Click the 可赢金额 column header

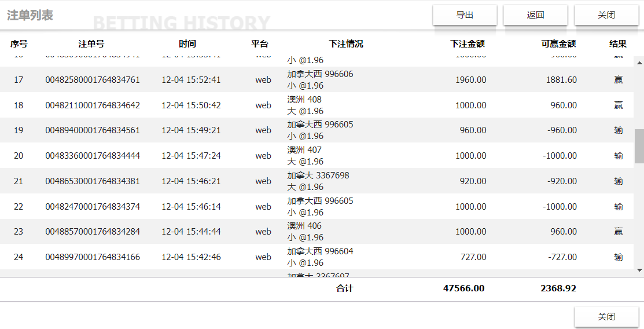[x=558, y=44]
